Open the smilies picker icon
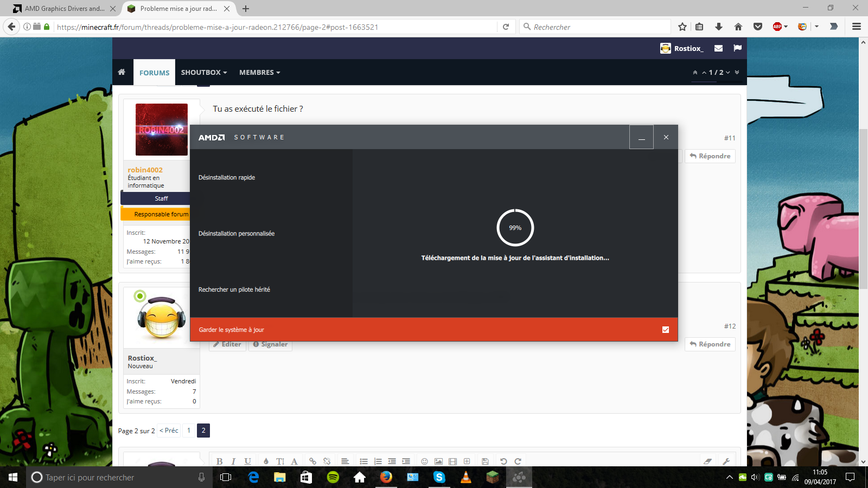The image size is (868, 488). pos(424,461)
